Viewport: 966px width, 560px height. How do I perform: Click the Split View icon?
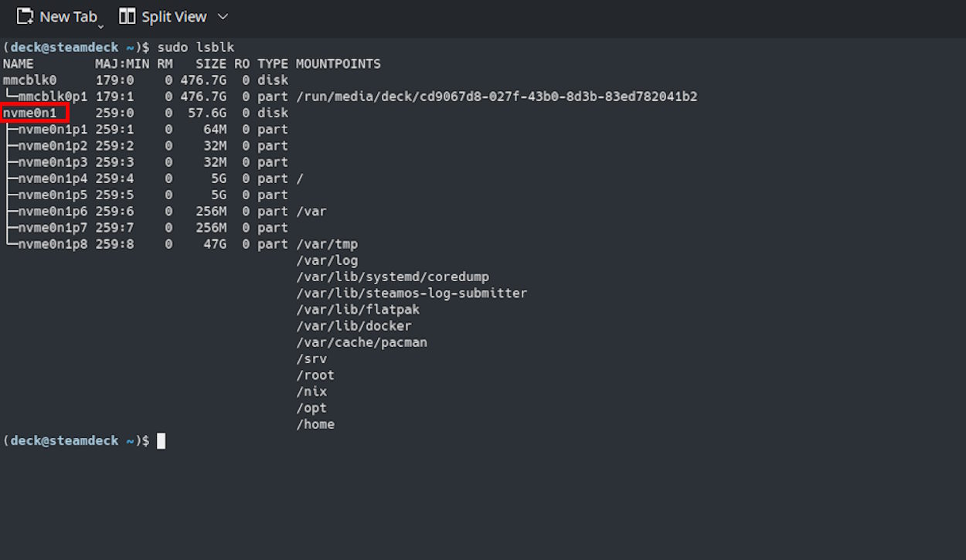127,16
